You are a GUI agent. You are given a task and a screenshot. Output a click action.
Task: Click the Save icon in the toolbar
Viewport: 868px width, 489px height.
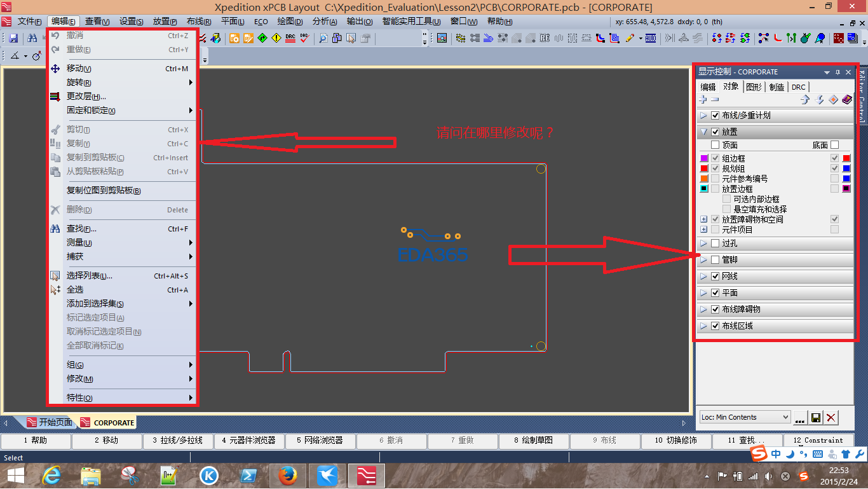(x=13, y=38)
